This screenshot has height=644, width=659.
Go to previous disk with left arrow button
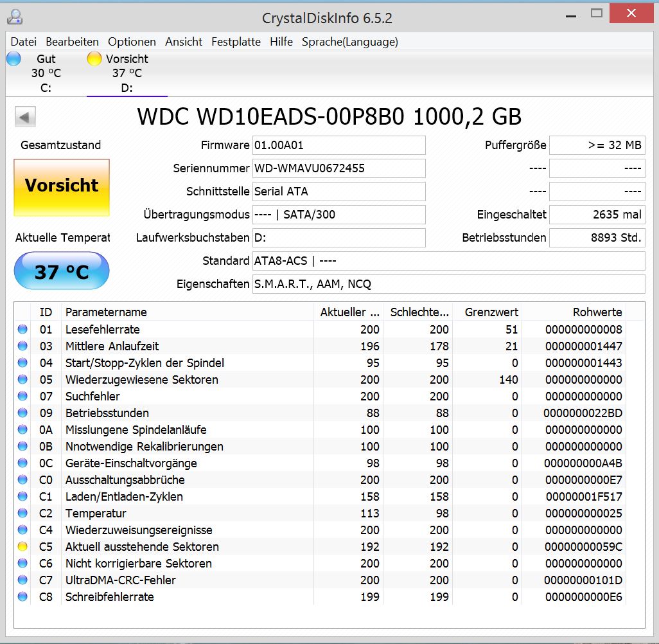click(25, 117)
